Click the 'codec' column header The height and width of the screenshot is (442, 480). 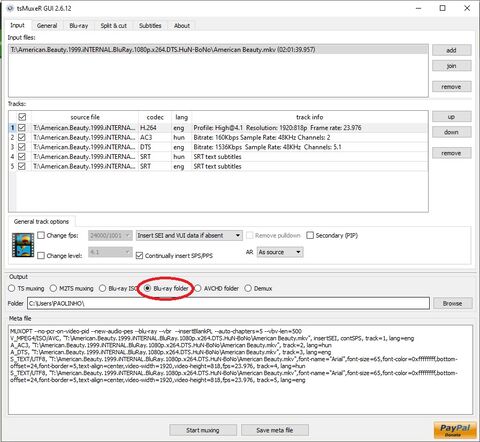tap(155, 117)
